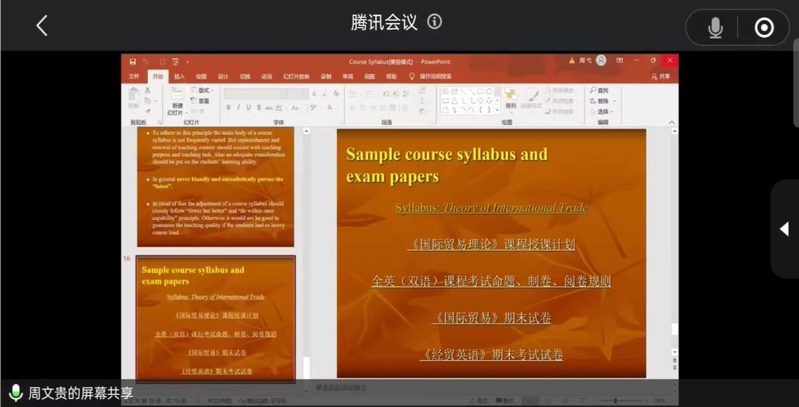Switch to the 设计 (Design) ribbon tab
Image resolution: width=799 pixels, height=407 pixels.
(223, 76)
